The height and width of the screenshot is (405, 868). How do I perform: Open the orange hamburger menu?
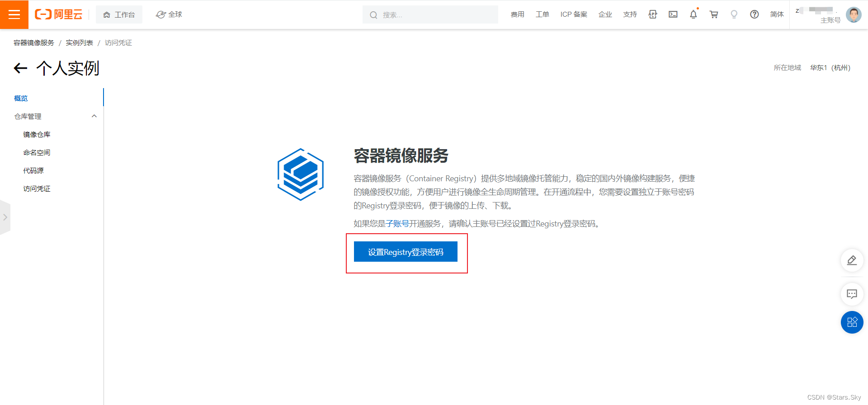[14, 14]
